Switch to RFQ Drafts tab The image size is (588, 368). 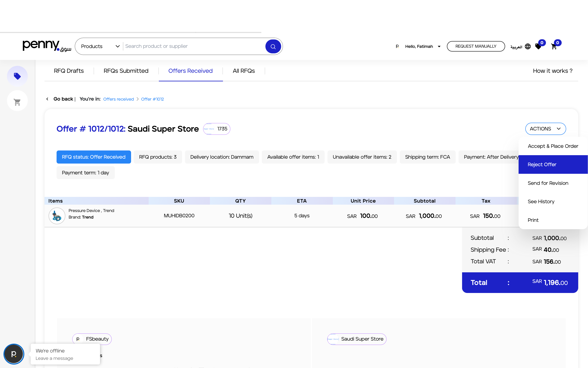coord(69,71)
